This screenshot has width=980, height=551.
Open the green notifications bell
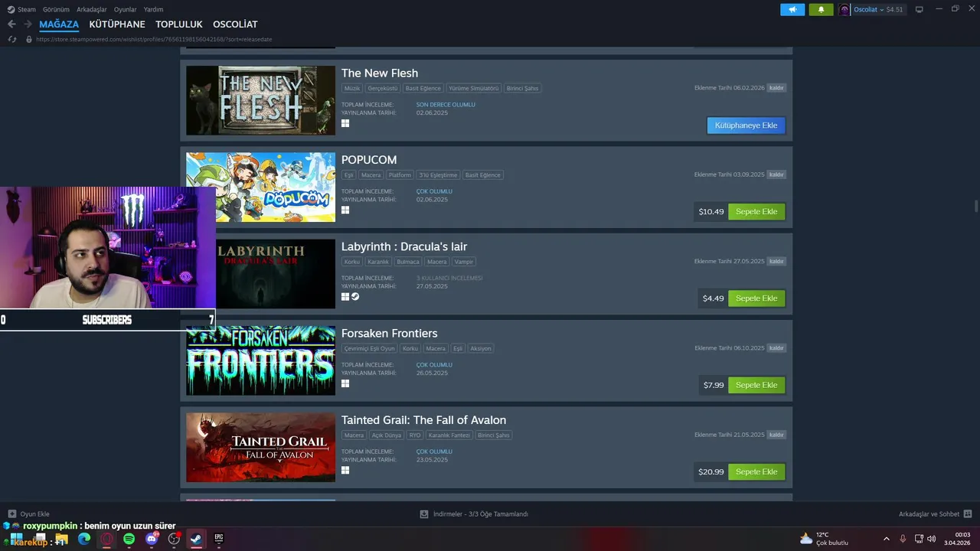tap(821, 9)
